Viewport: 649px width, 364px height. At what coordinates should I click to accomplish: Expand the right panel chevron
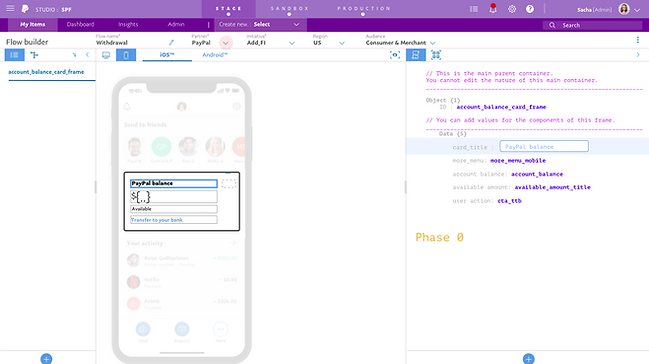(x=638, y=55)
